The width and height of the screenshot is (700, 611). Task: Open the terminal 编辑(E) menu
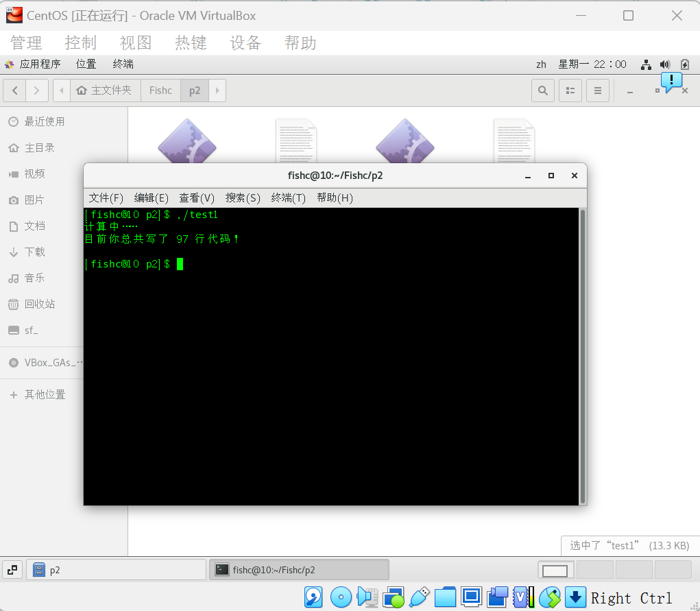coord(151,197)
